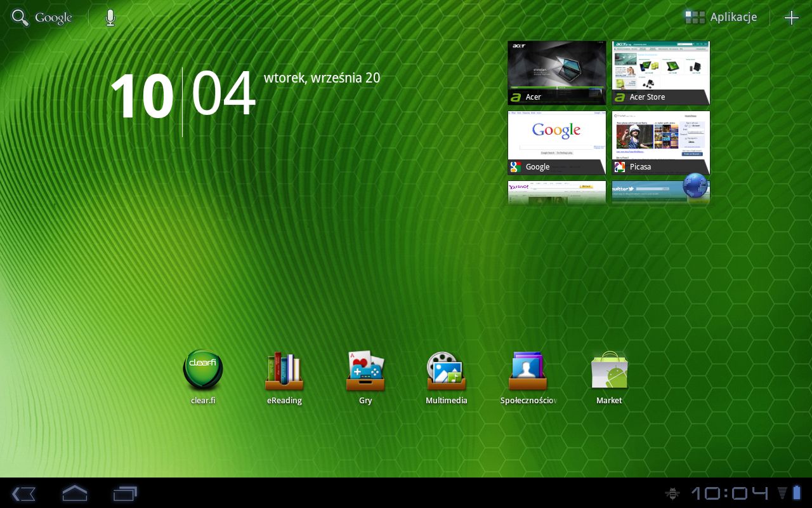Screen dimensions: 812x508
Task: Open the Android debug notification icon
Action: 672,493
